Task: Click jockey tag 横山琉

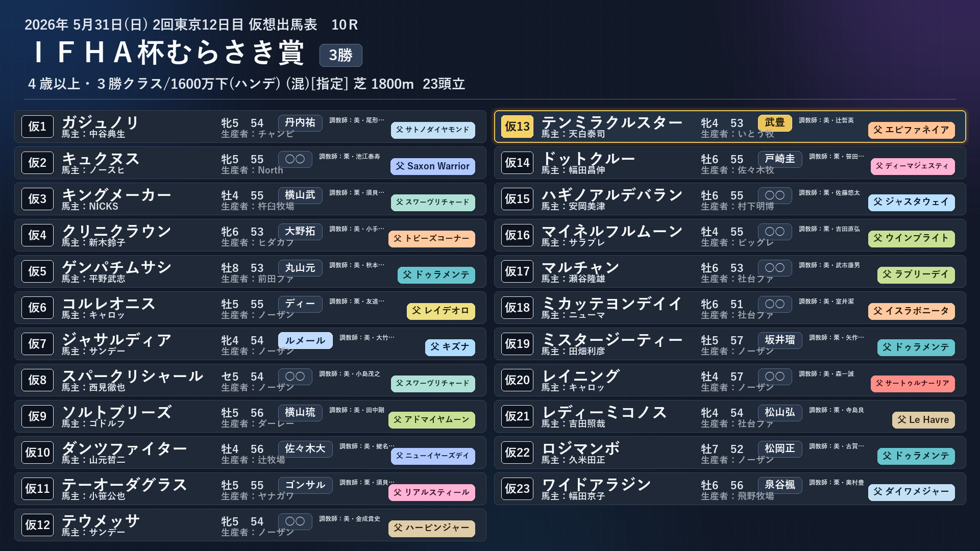Action: (x=300, y=413)
